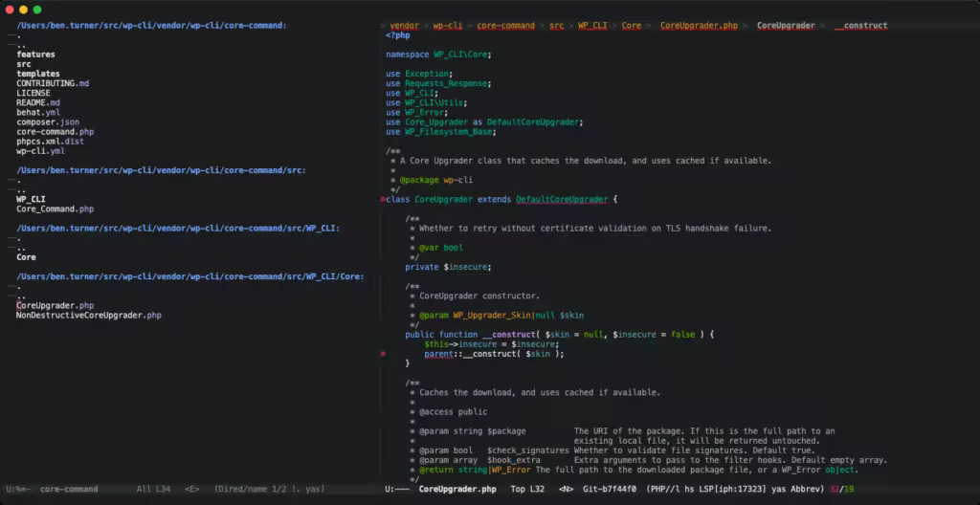
Task: Select the behat.yml file
Action: click(38, 113)
